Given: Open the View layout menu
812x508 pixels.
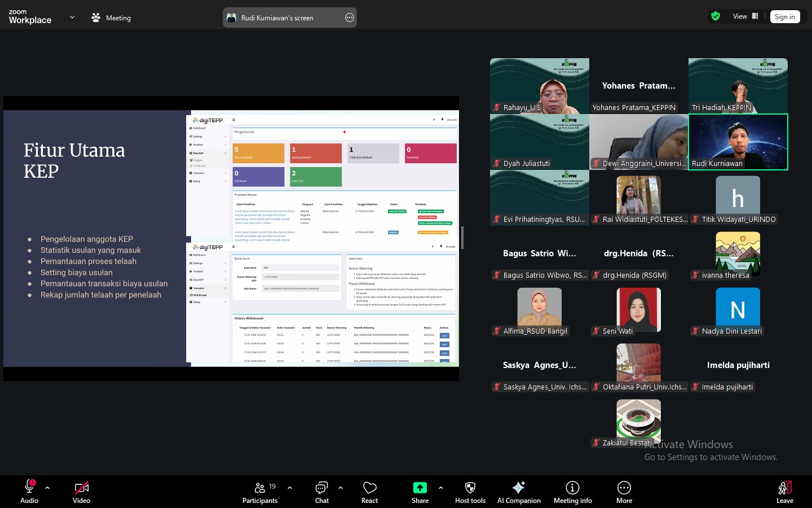Looking at the screenshot, I should pyautogui.click(x=745, y=16).
